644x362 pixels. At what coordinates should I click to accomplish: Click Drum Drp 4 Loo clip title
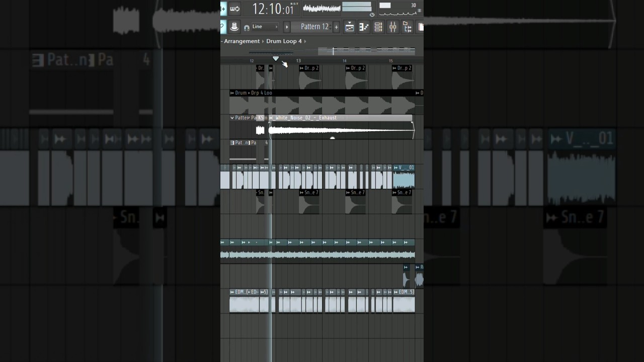254,93
